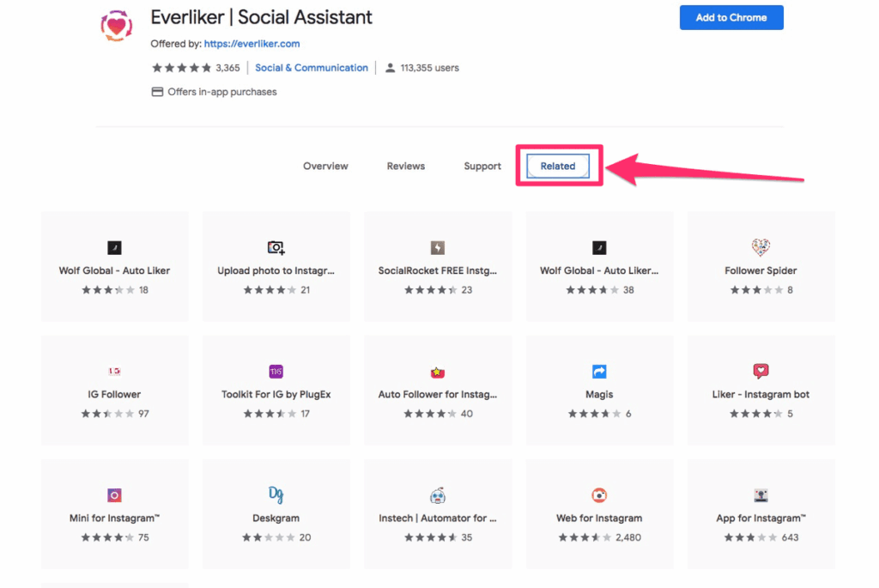Open the "SocialRocket FREE Instg..." title
The height and width of the screenshot is (588, 879).
point(438,270)
